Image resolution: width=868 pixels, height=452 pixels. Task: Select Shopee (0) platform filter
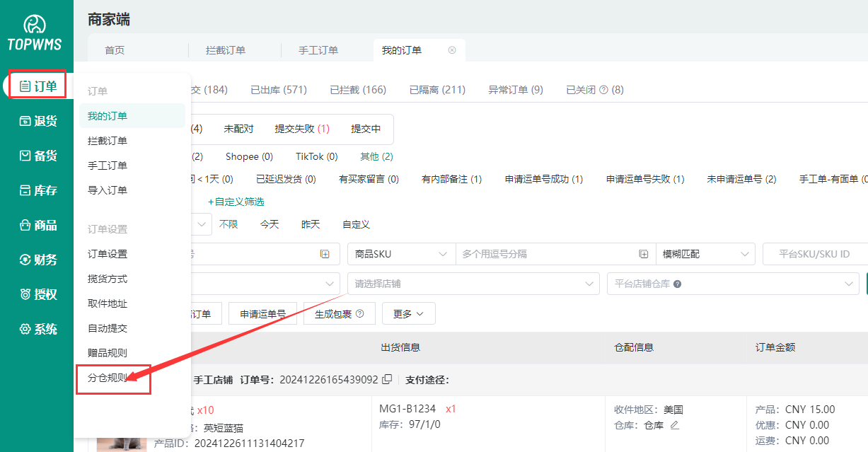point(249,156)
